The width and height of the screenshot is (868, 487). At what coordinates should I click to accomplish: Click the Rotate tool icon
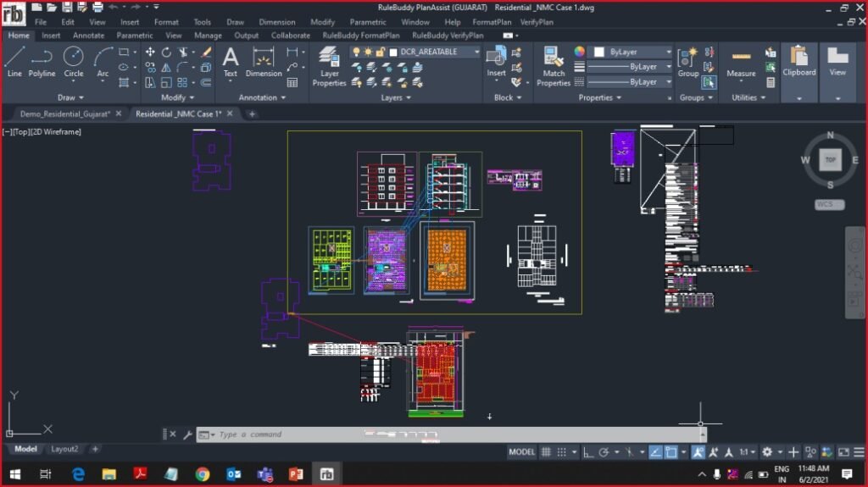[166, 52]
